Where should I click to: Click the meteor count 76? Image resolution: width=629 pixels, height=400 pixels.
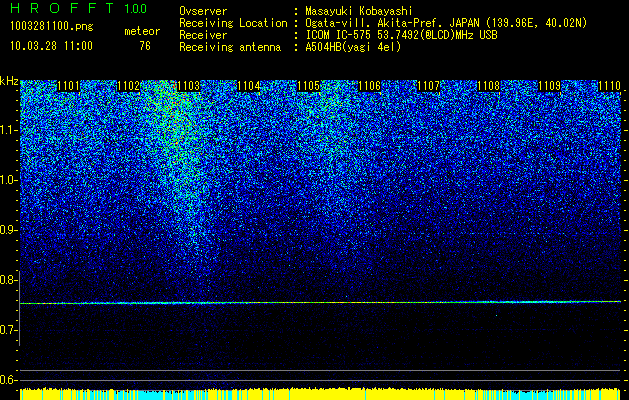145,46
